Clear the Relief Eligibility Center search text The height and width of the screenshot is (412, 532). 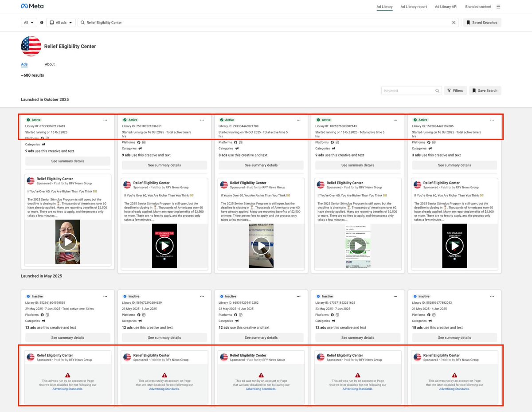454,22
